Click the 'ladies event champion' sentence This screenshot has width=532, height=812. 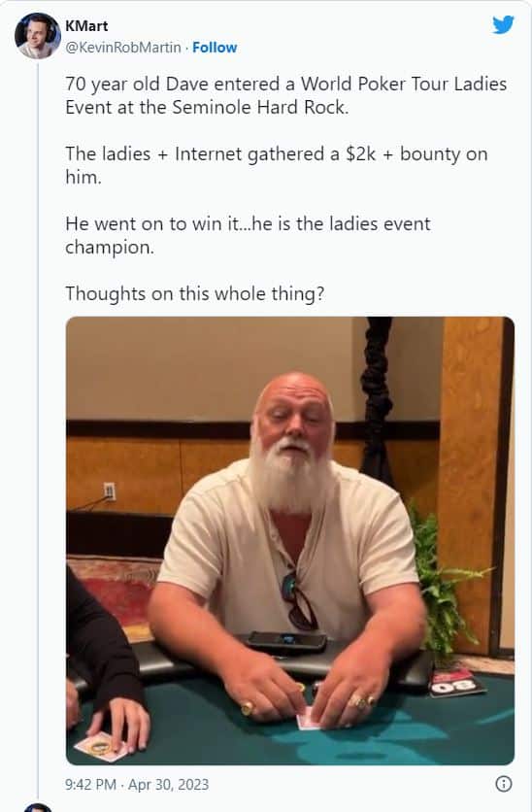pyautogui.click(x=248, y=235)
